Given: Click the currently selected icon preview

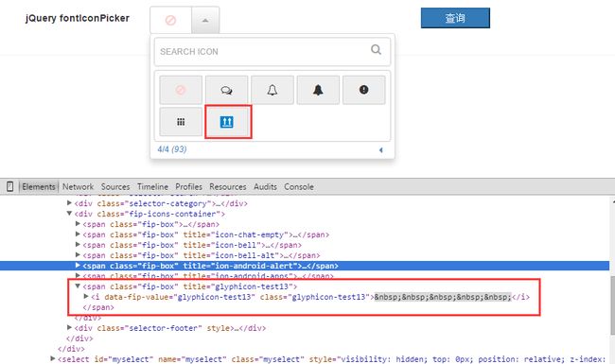Looking at the screenshot, I should (x=170, y=20).
